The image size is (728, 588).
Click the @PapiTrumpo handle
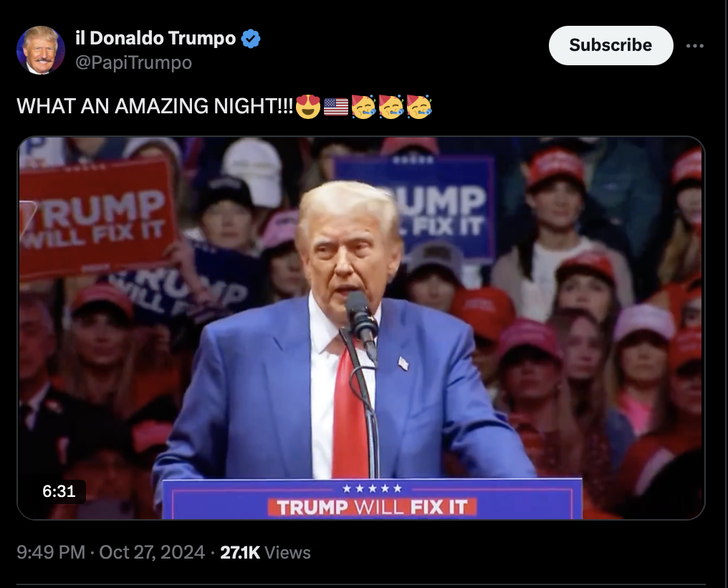pyautogui.click(x=134, y=62)
